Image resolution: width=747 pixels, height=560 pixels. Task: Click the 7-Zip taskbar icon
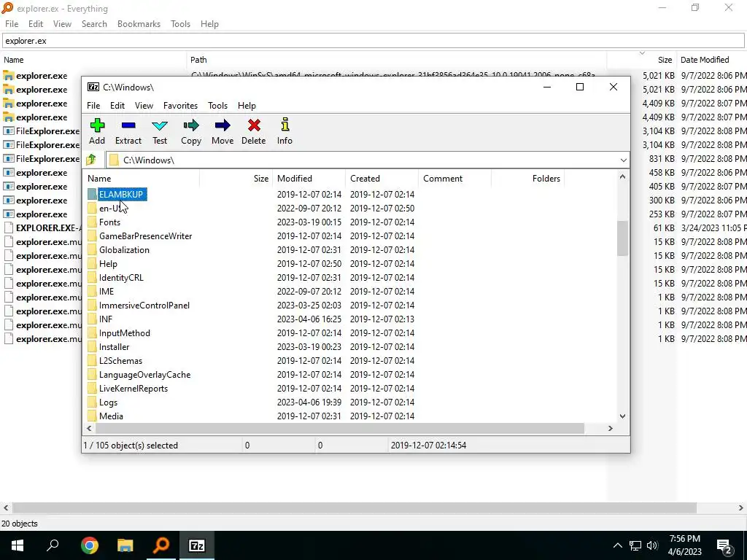(x=197, y=545)
